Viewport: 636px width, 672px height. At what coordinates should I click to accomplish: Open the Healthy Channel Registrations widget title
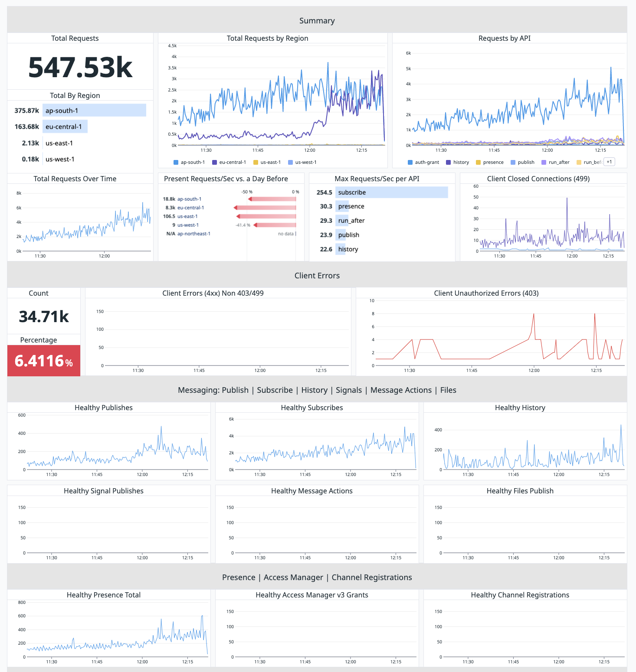(x=520, y=595)
